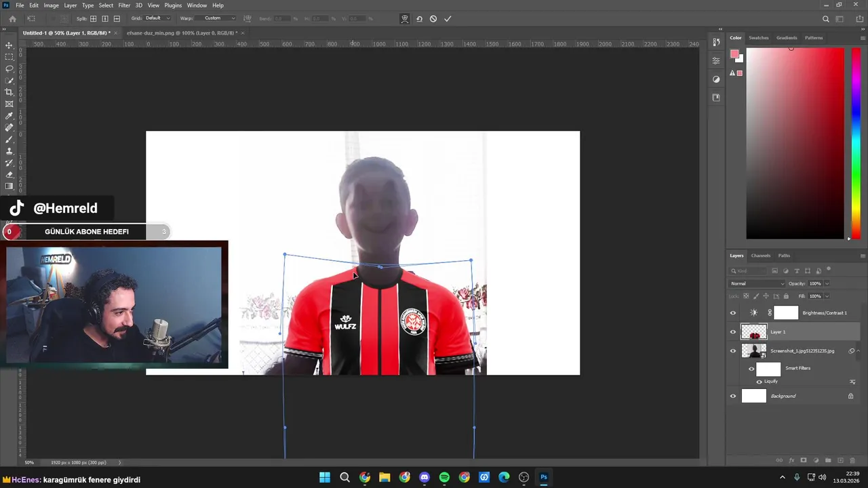Switch to the Swatches tab
Viewport: 868px width, 488px height.
coord(759,37)
